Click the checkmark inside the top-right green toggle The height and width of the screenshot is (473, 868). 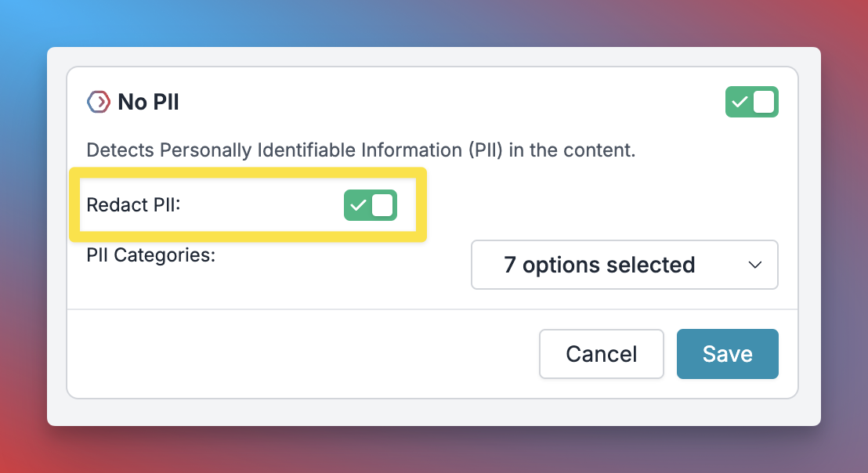(x=740, y=103)
